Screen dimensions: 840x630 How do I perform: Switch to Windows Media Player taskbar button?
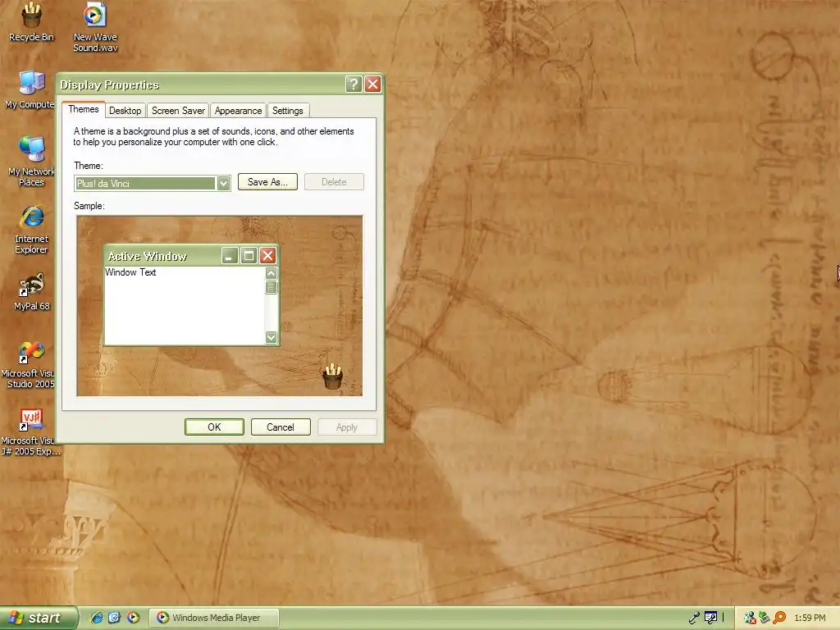click(x=214, y=618)
